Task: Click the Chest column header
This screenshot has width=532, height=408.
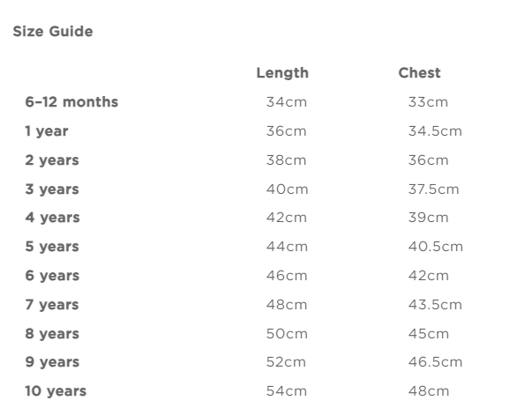Action: coord(419,73)
